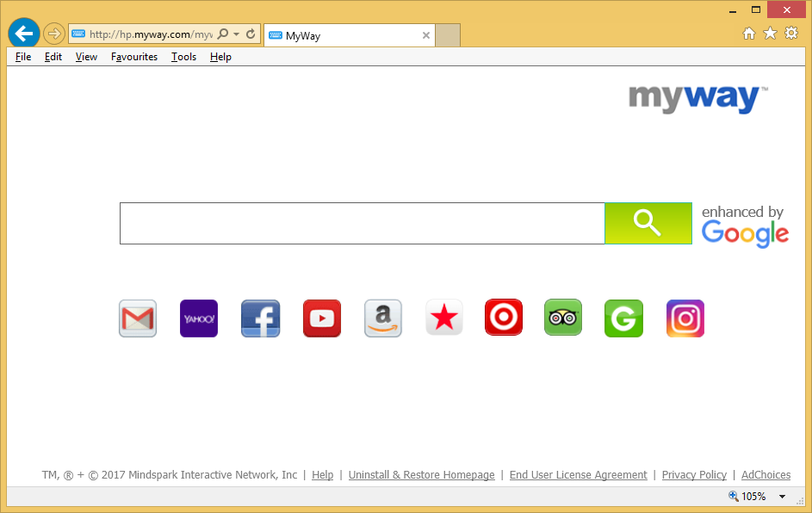Image resolution: width=812 pixels, height=513 pixels.
Task: Open the Target bullseye icon
Action: coord(504,318)
